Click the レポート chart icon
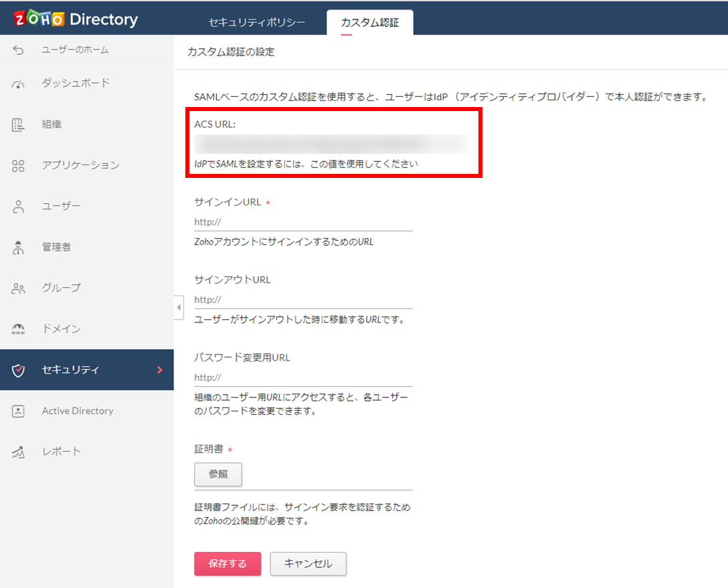 click(19, 452)
